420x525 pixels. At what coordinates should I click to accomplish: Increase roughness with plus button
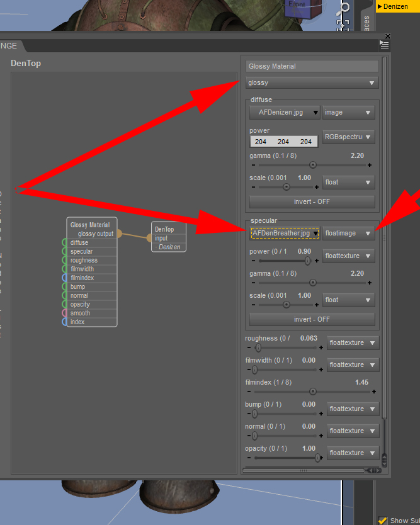(x=321, y=347)
